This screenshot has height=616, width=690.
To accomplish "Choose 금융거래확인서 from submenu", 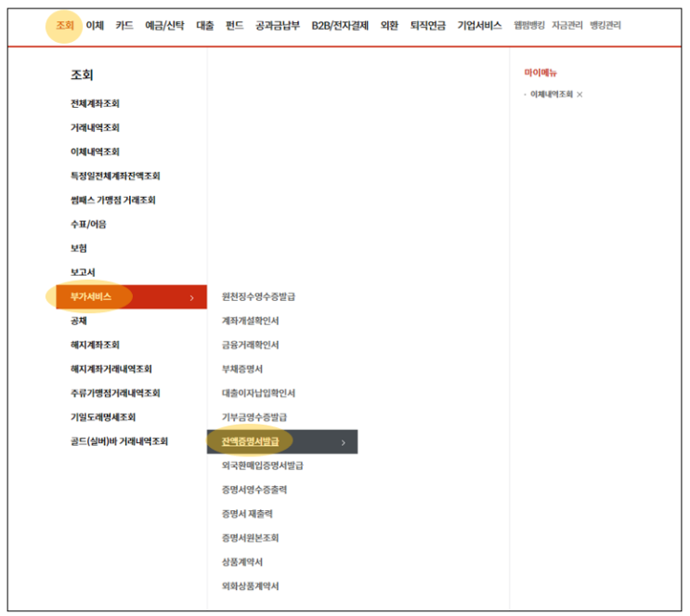I will [x=251, y=345].
